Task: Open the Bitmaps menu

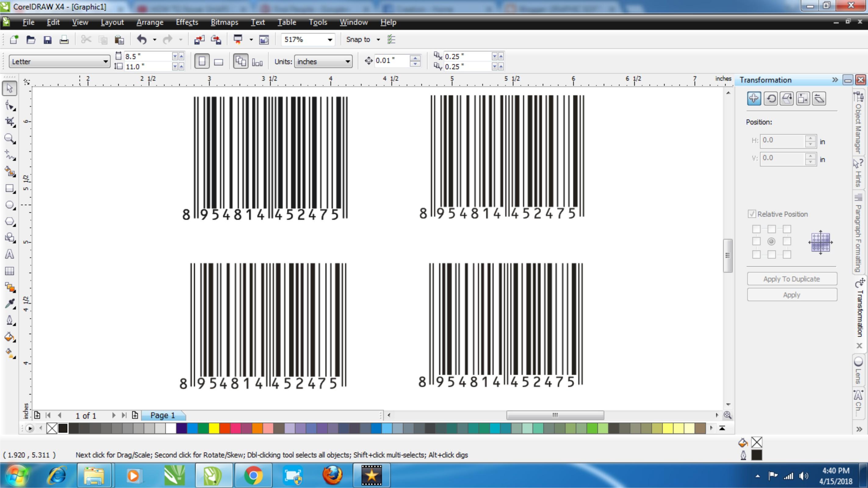Action: point(225,22)
